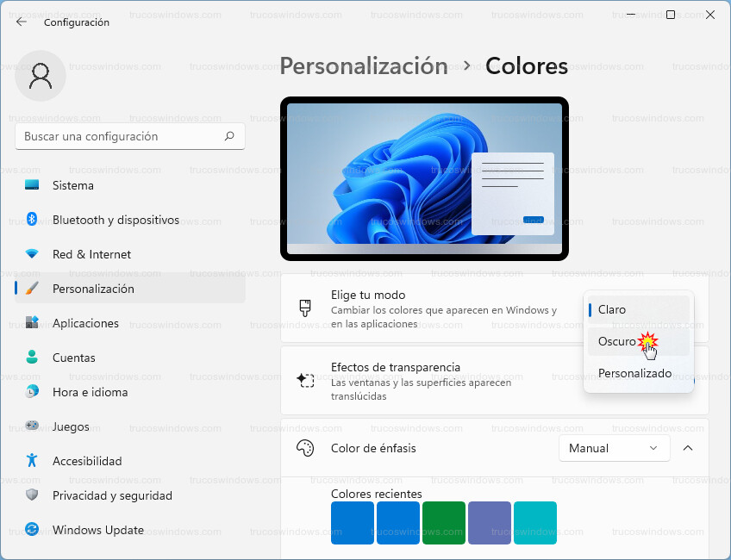The image size is (731, 560).
Task: Open the Manual accent color dropdown
Action: coord(614,448)
